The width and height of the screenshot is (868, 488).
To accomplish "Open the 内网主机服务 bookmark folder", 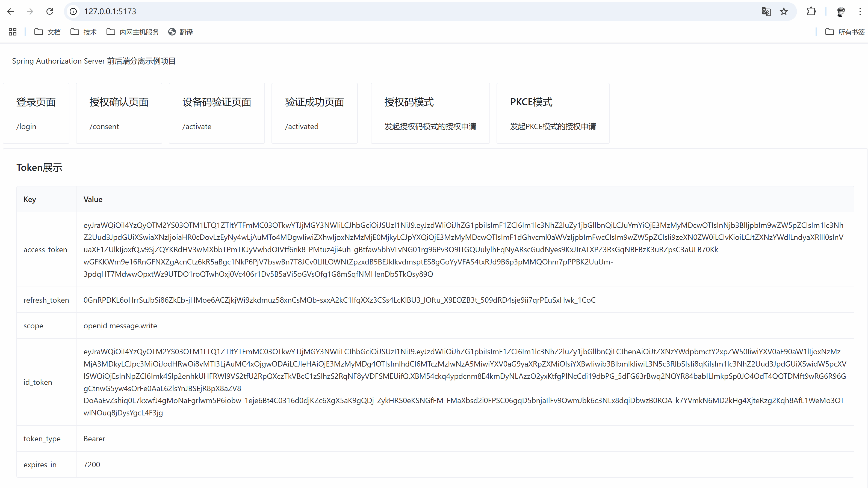I will [132, 32].
